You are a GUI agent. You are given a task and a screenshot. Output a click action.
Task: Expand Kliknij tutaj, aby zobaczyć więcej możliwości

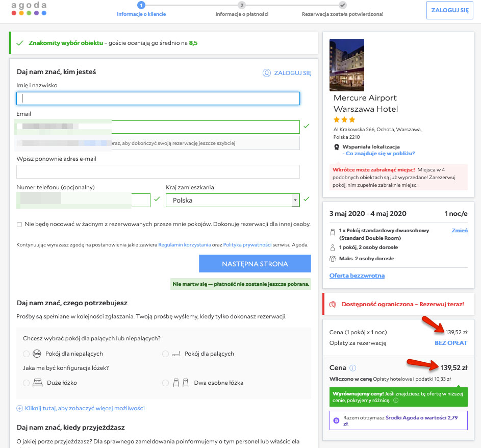click(x=85, y=408)
